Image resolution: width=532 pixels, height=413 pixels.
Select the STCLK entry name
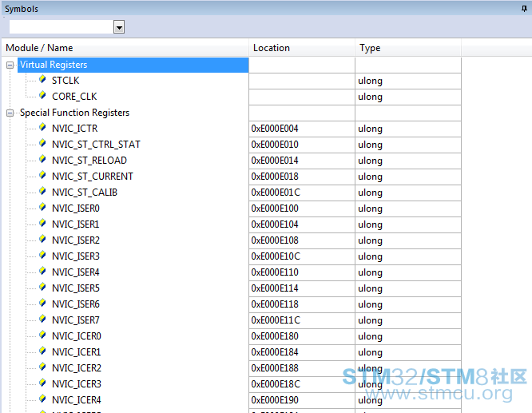tap(66, 81)
